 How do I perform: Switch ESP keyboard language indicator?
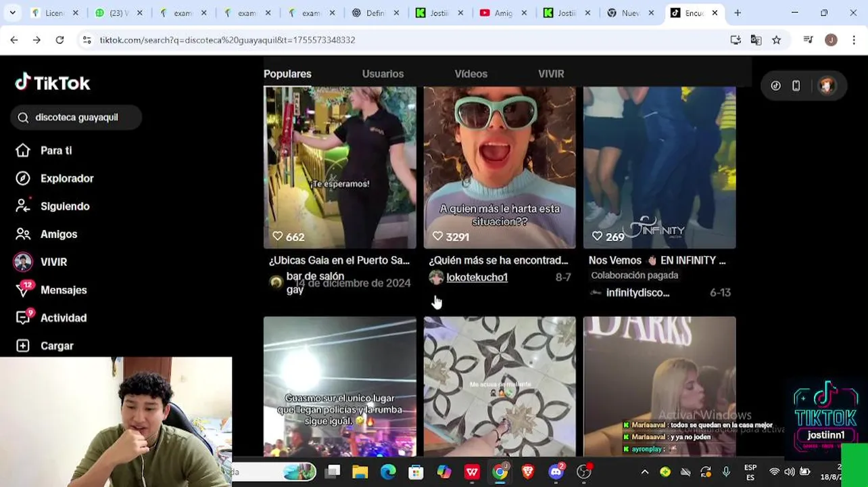(750, 472)
